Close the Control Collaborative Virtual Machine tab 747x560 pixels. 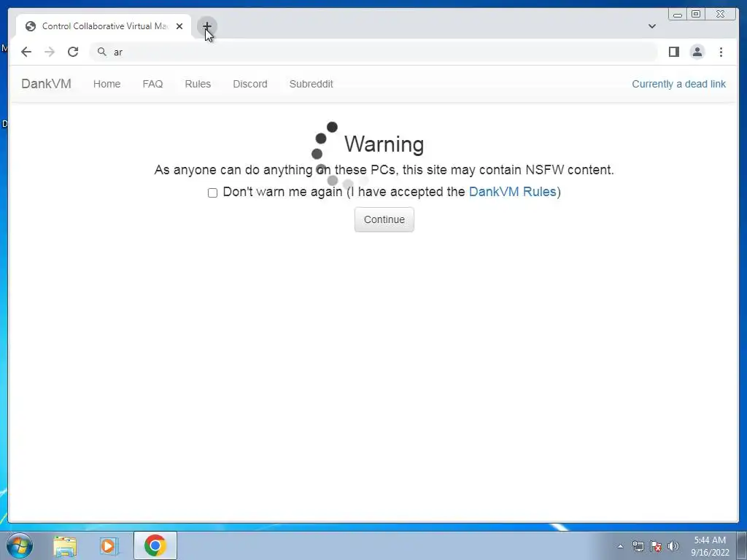(179, 26)
